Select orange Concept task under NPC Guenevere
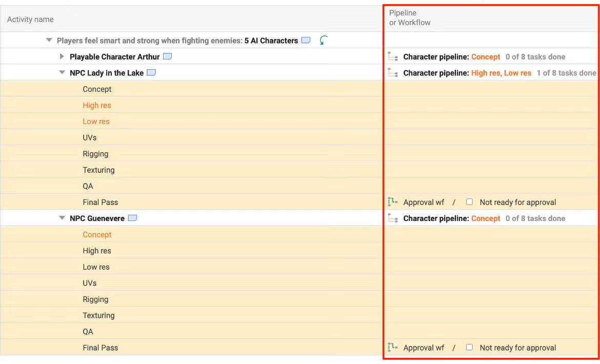 (97, 235)
